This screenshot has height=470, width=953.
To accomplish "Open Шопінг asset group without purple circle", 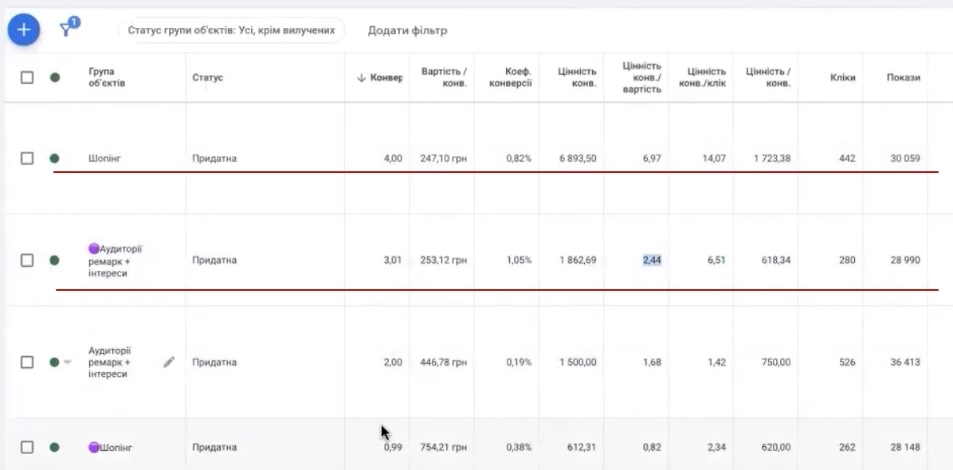I will coord(105,158).
